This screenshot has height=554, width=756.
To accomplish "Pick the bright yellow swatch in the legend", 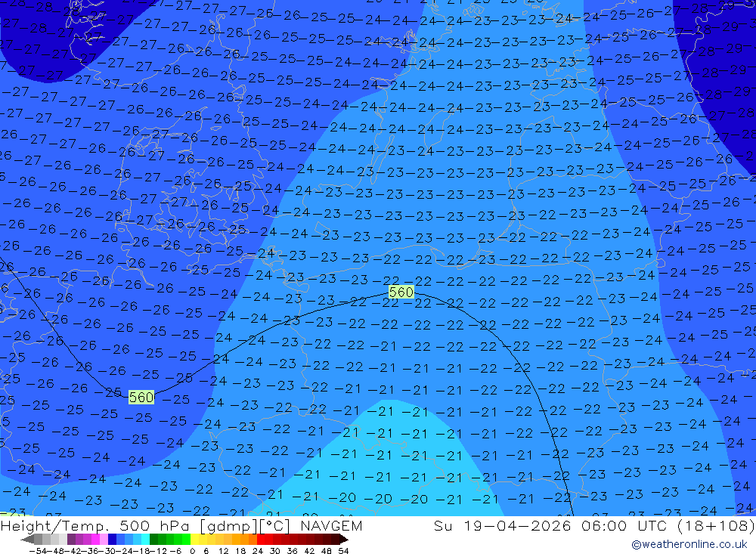I will click(x=195, y=540).
